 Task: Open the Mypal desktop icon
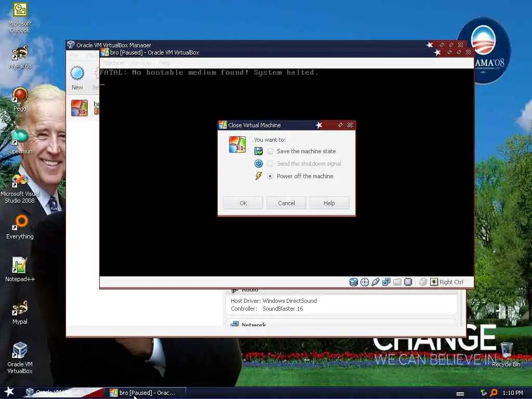pyautogui.click(x=20, y=312)
